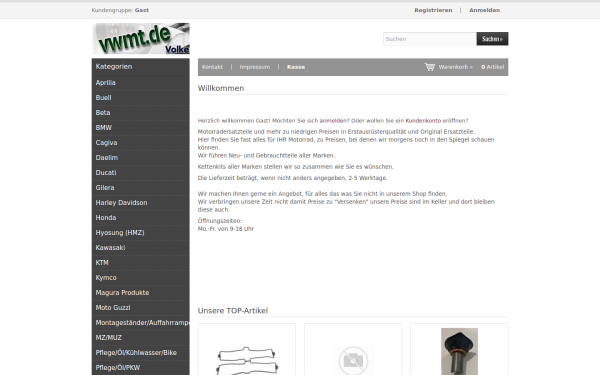This screenshot has width=600, height=375.
Task: Click the Kundengruppe: Gast label
Action: pos(120,10)
